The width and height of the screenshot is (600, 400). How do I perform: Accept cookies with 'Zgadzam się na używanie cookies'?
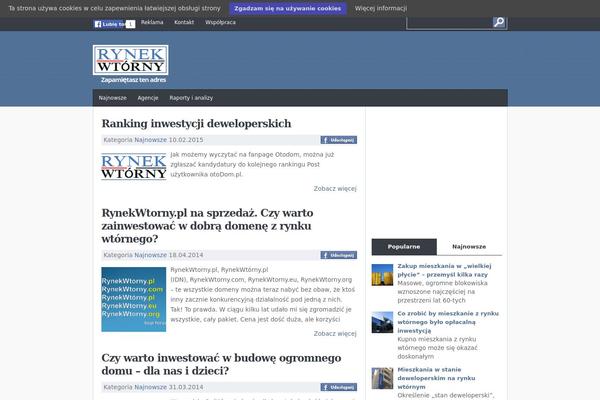288,8
